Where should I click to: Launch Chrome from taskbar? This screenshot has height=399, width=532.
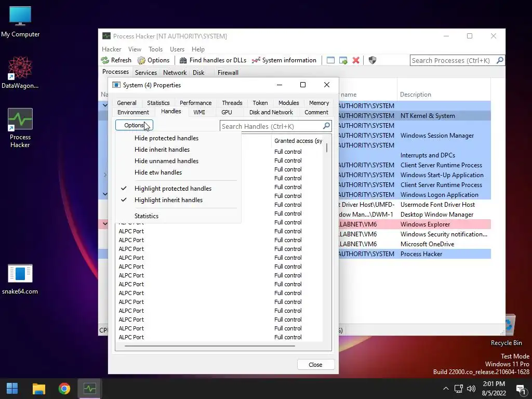pyautogui.click(x=64, y=389)
